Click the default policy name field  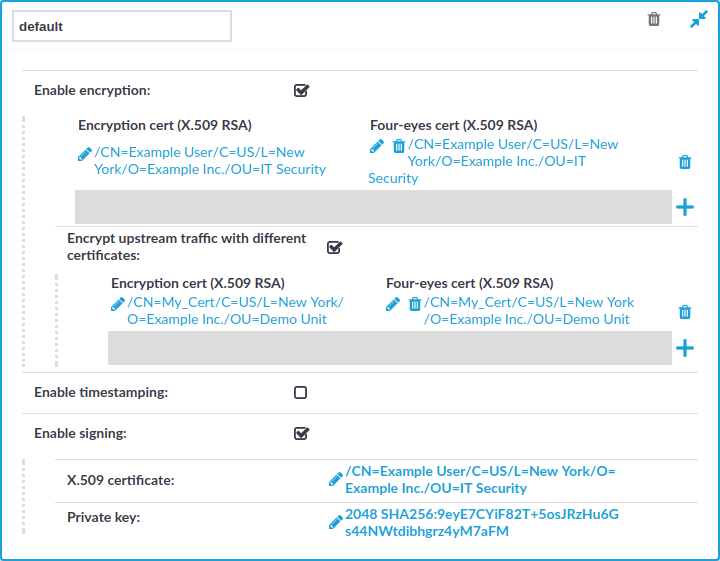[122, 26]
